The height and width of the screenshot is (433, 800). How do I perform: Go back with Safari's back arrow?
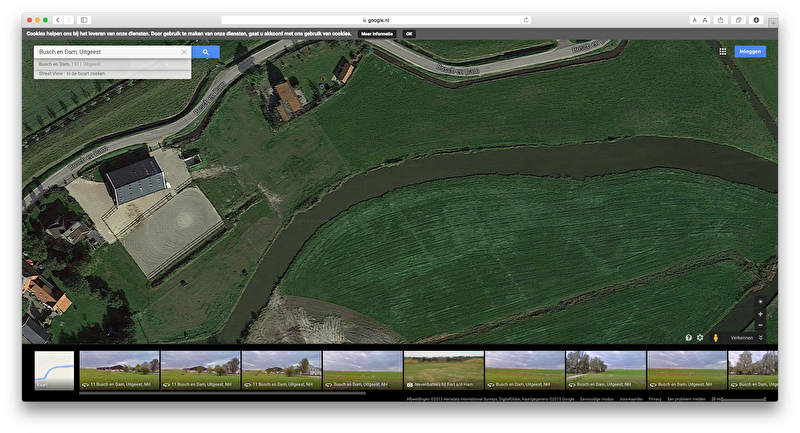(58, 20)
